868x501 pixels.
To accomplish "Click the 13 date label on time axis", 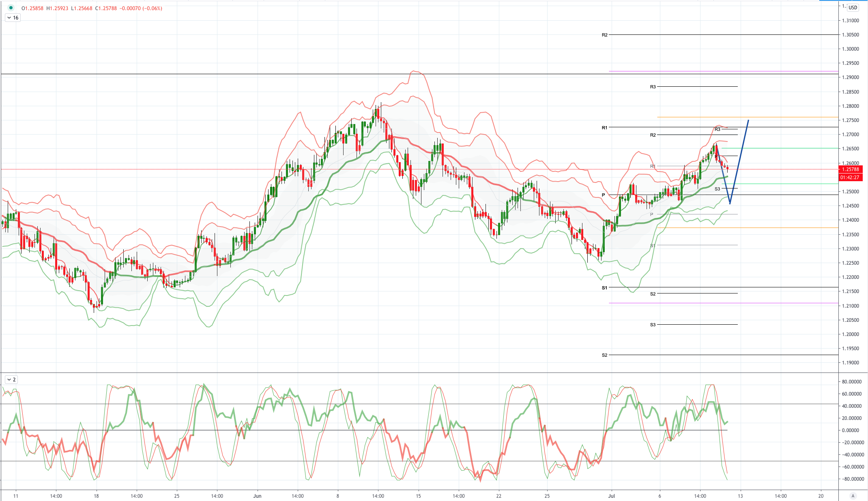I will click(740, 496).
